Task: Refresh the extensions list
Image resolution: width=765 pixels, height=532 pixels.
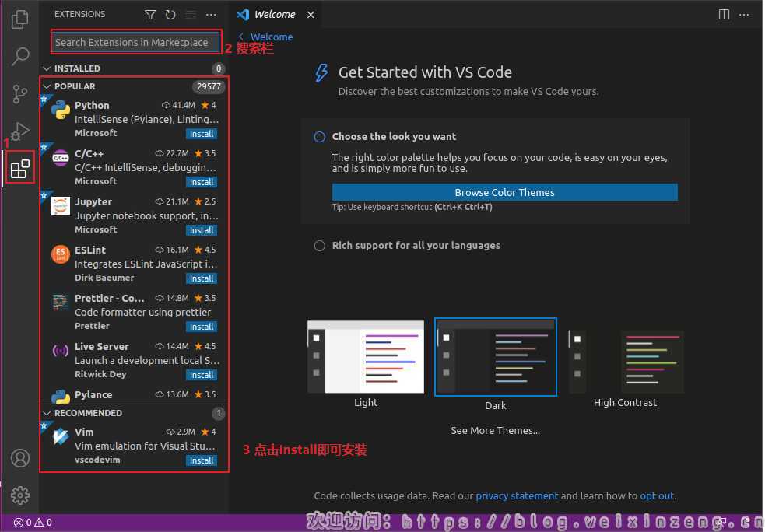Action: pos(170,15)
